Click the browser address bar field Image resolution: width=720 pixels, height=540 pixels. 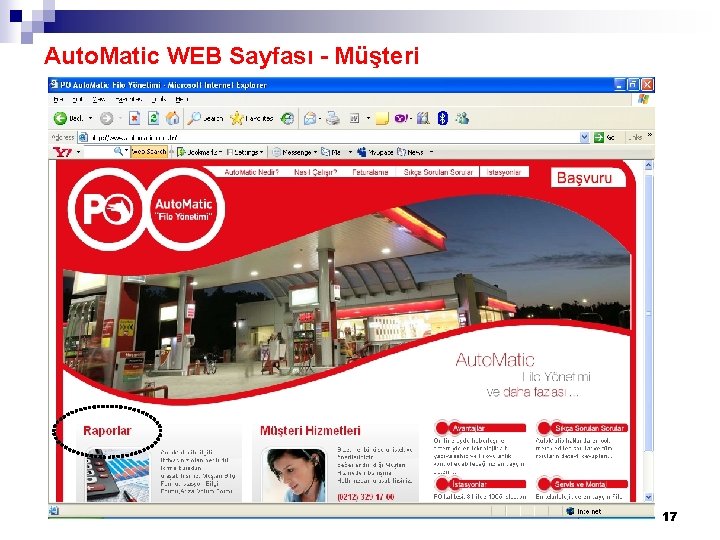(x=333, y=137)
